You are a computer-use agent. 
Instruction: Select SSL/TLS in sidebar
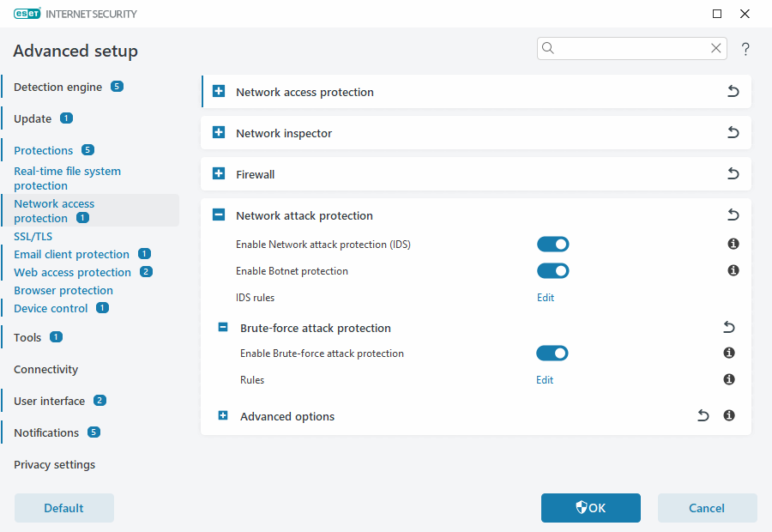click(33, 237)
